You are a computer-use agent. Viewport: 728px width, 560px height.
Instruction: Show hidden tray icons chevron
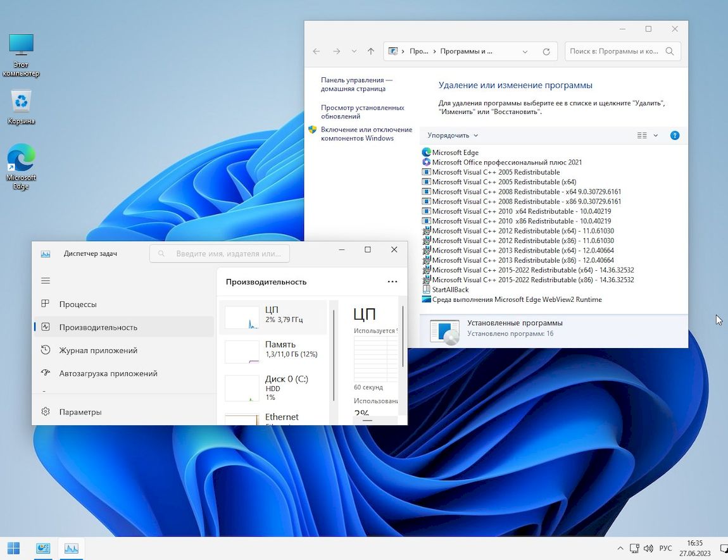(620, 549)
